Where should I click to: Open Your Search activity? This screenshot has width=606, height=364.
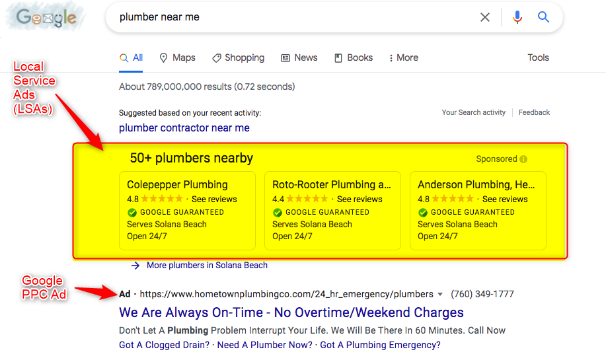point(473,112)
